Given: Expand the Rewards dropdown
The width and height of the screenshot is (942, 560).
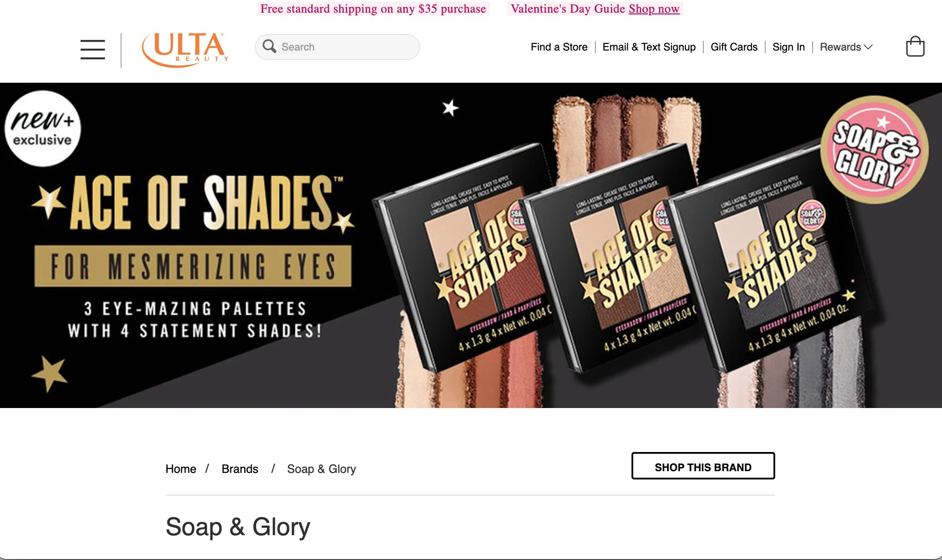Looking at the screenshot, I should (846, 47).
